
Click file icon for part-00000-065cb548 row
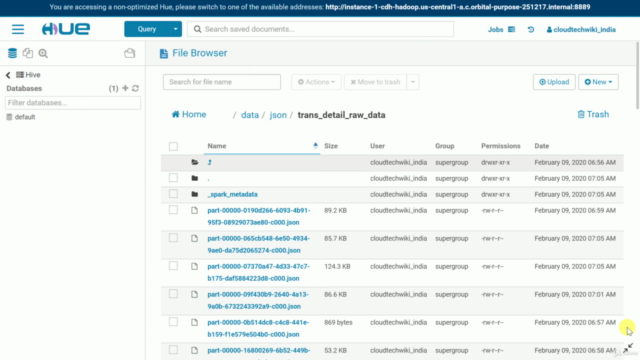tap(194, 238)
